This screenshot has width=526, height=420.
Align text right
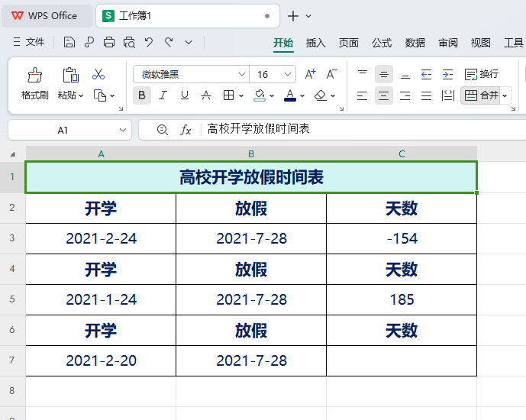pyautogui.click(x=405, y=95)
